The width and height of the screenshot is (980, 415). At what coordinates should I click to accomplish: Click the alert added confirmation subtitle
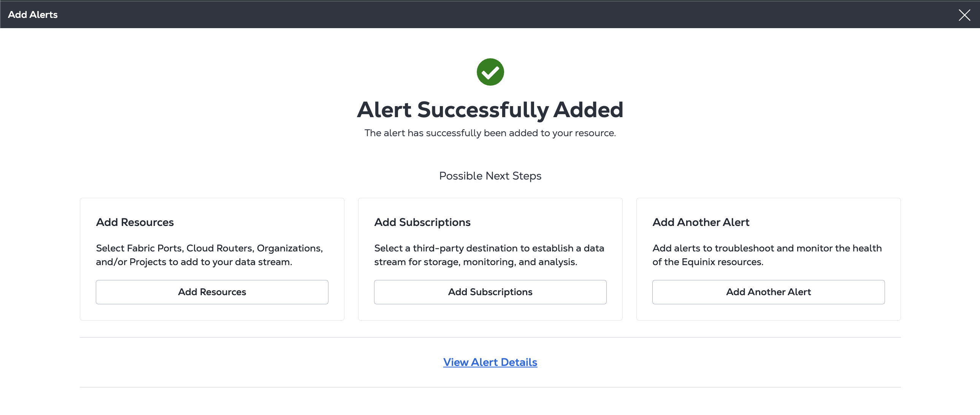[490, 133]
